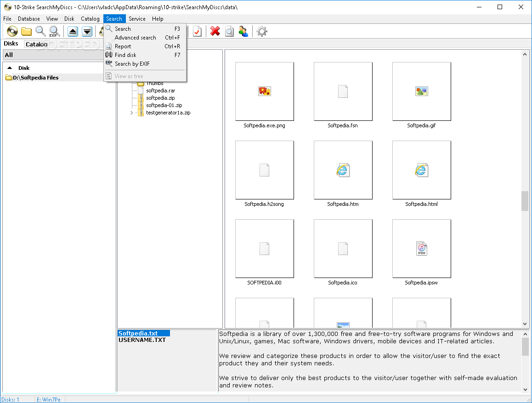The image size is (532, 403).
Task: Switch to the Disks tab
Action: pyautogui.click(x=11, y=43)
